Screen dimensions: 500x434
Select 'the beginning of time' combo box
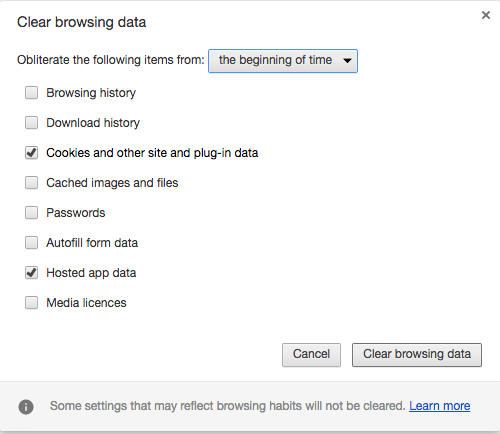click(x=283, y=61)
